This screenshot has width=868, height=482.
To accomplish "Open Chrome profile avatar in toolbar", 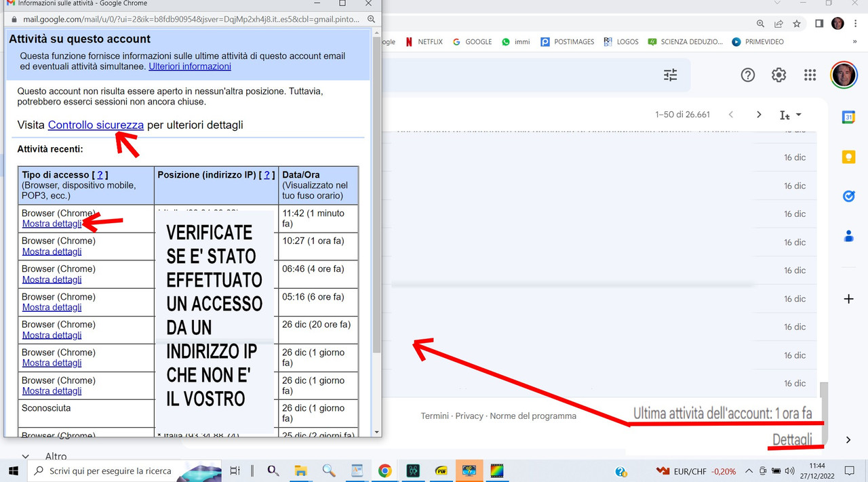I will (x=837, y=24).
